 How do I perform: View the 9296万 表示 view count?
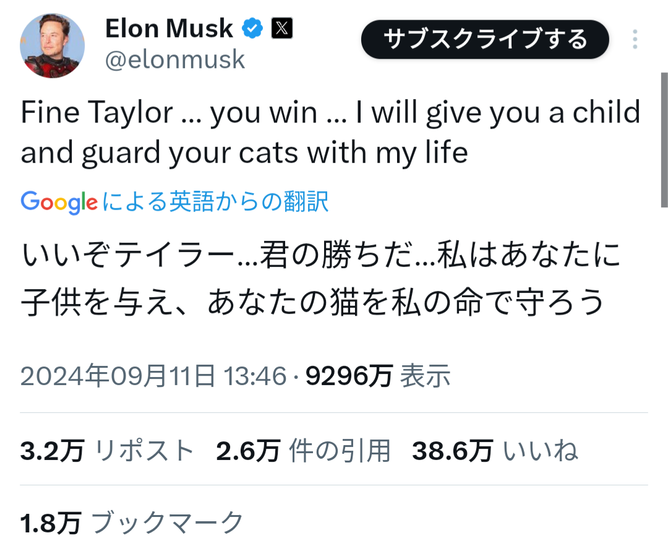click(x=378, y=376)
